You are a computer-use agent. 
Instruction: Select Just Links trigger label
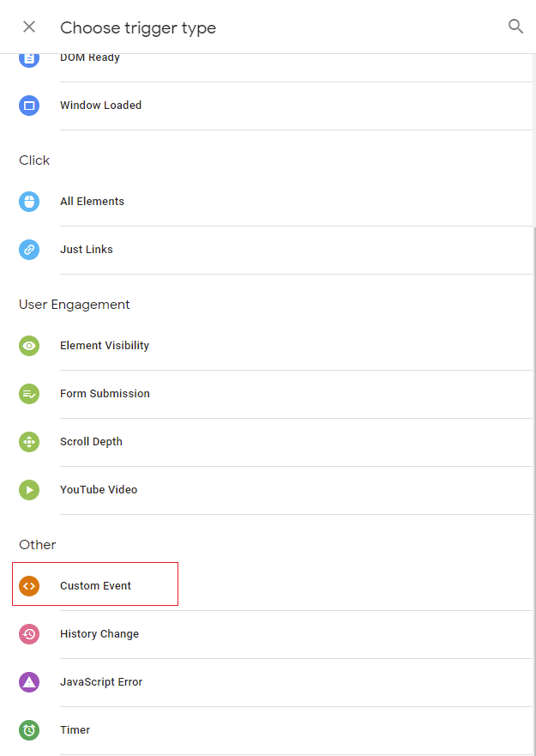point(87,250)
